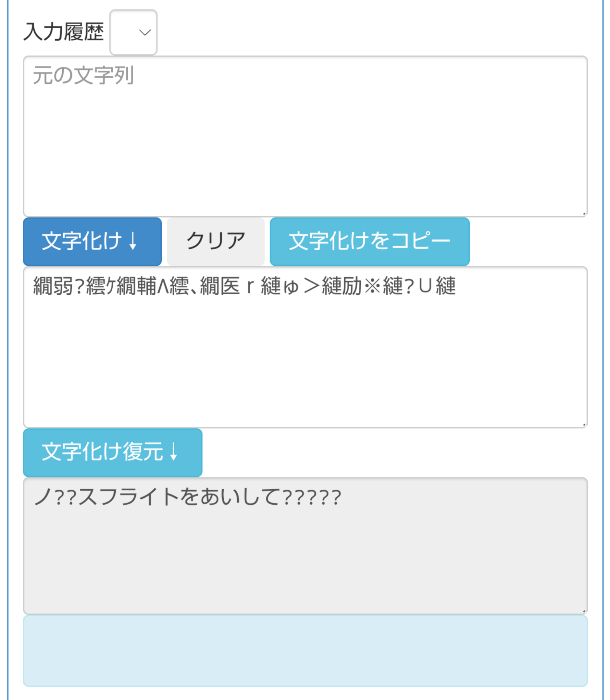This screenshot has width=610, height=700.
Task: Grab resize handle of 元の文字列 text area
Action: click(x=584, y=213)
